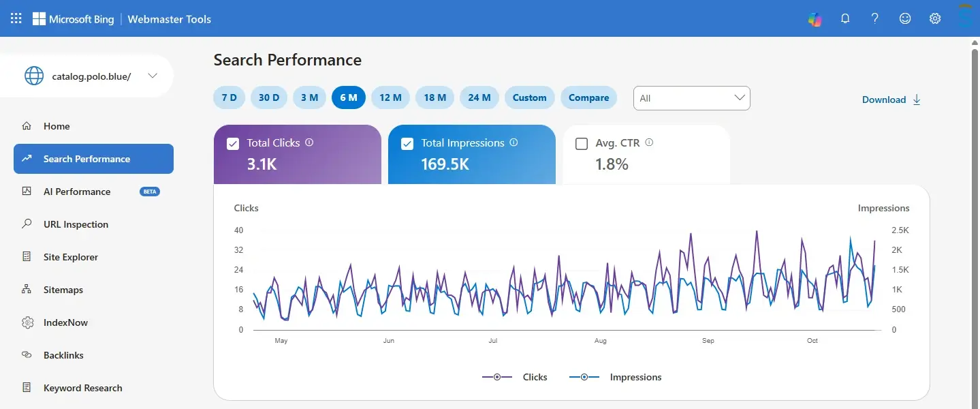980x409 pixels.
Task: Select the 30 D time range
Action: 269,97
